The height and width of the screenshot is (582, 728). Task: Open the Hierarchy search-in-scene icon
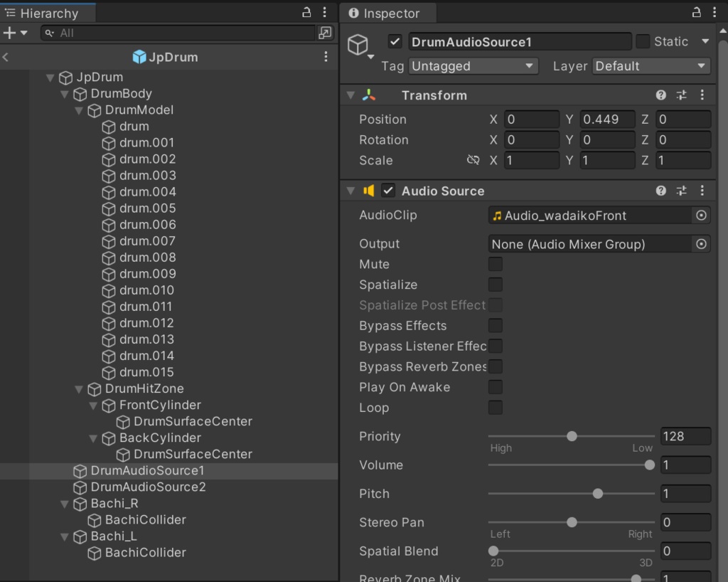pyautogui.click(x=325, y=33)
